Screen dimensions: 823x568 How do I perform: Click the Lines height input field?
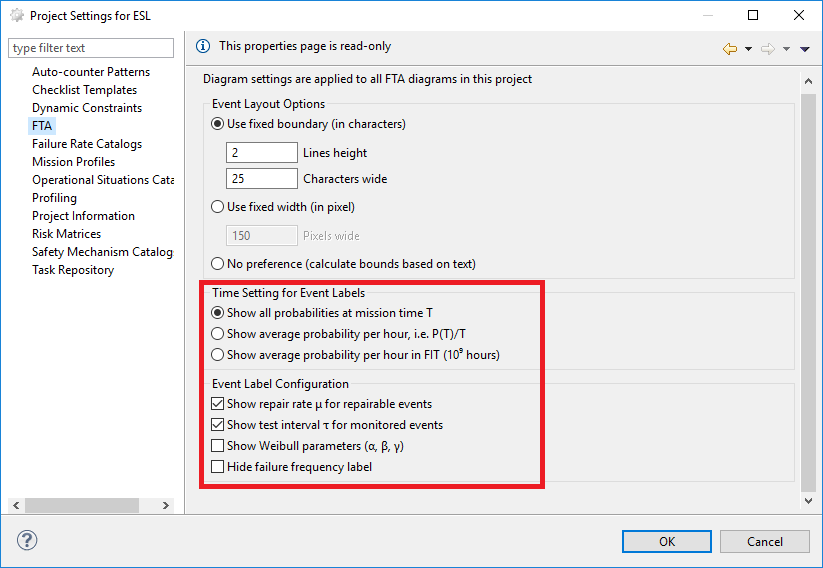[261, 153]
